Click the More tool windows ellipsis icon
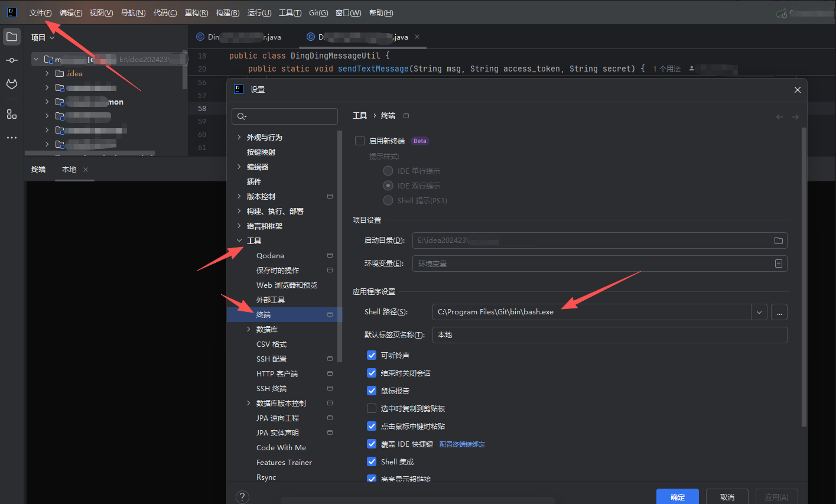 point(12,138)
